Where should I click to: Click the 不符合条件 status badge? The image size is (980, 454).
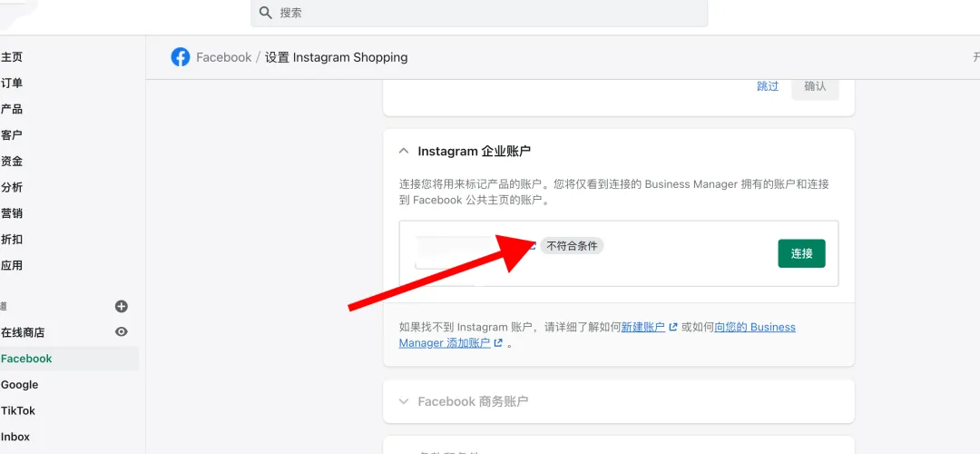(572, 246)
